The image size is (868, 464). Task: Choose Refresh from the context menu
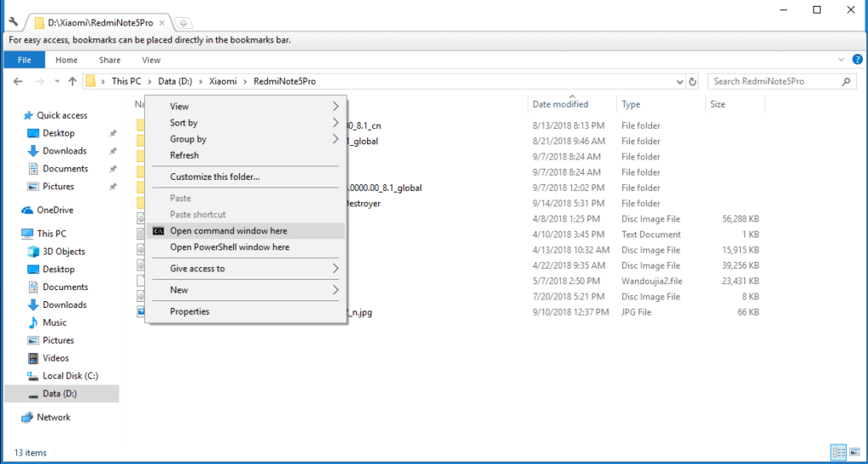click(x=246, y=155)
